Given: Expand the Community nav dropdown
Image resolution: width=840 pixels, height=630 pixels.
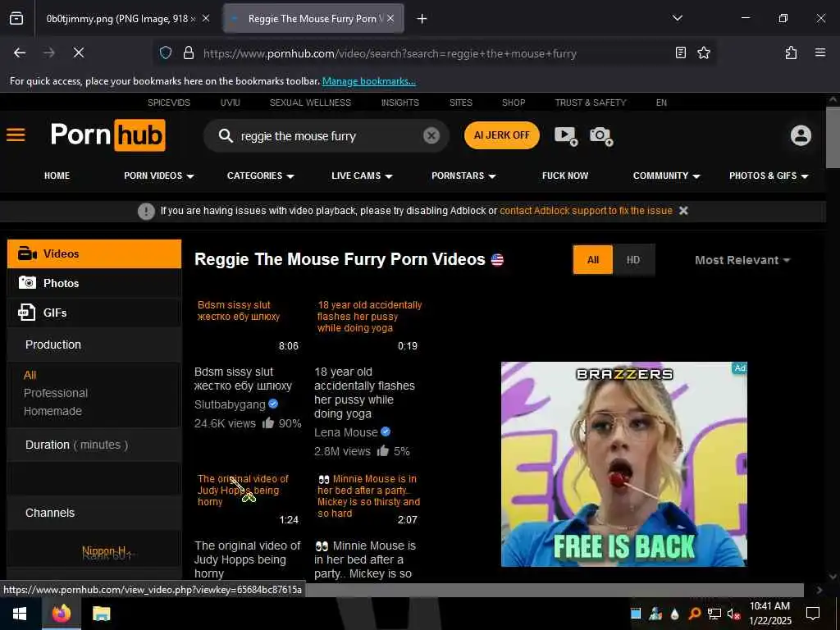Looking at the screenshot, I should point(666,176).
